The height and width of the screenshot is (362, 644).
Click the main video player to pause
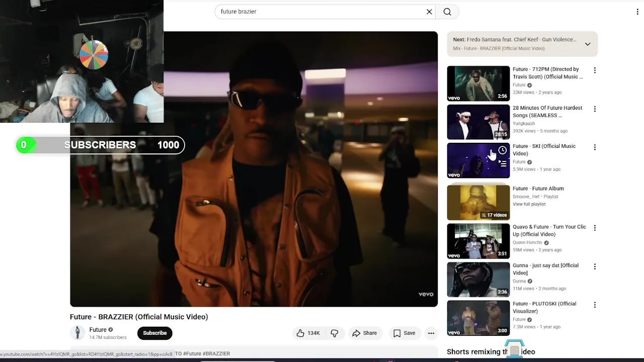(254, 169)
